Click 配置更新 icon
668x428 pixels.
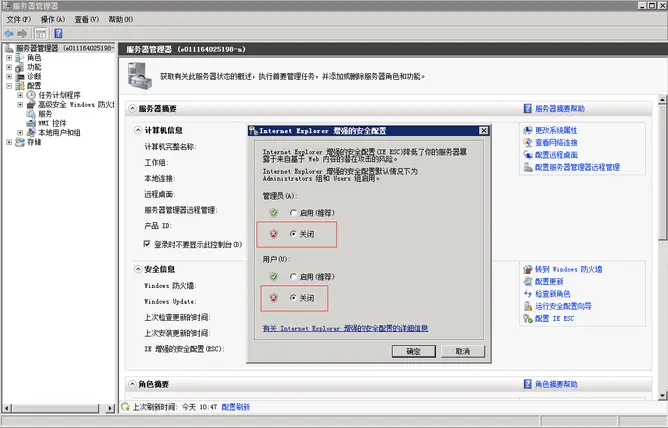(528, 282)
